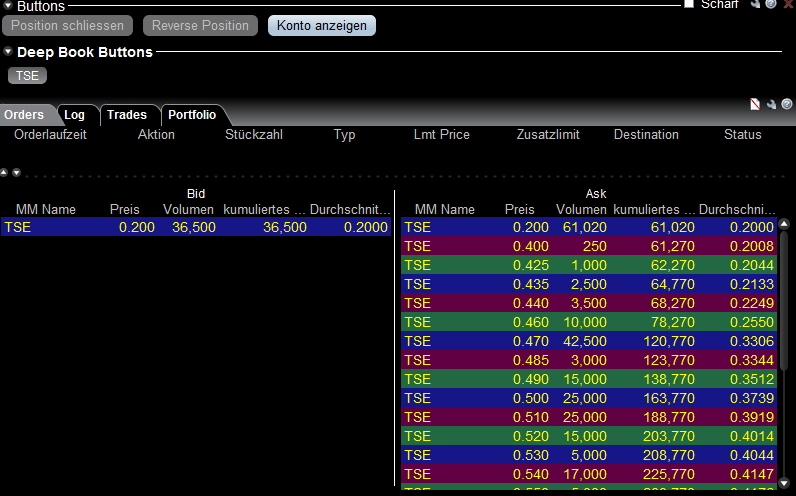Click Ask price 0.520 row
The width and height of the screenshot is (796, 496).
[589, 436]
